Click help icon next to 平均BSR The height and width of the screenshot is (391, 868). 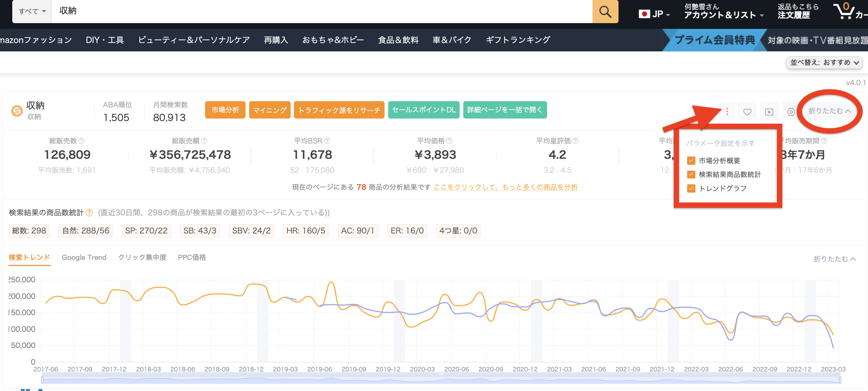327,141
